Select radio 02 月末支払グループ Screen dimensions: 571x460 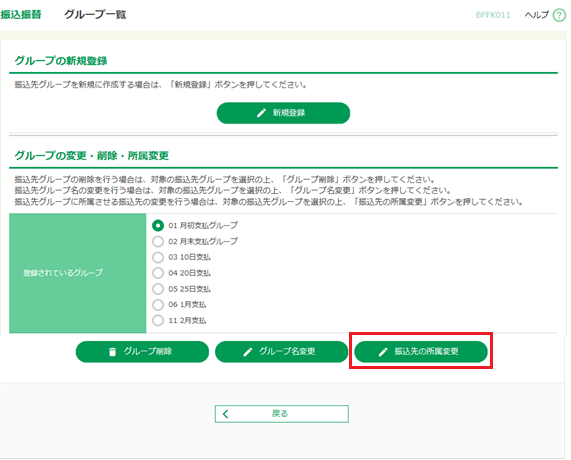tap(158, 241)
